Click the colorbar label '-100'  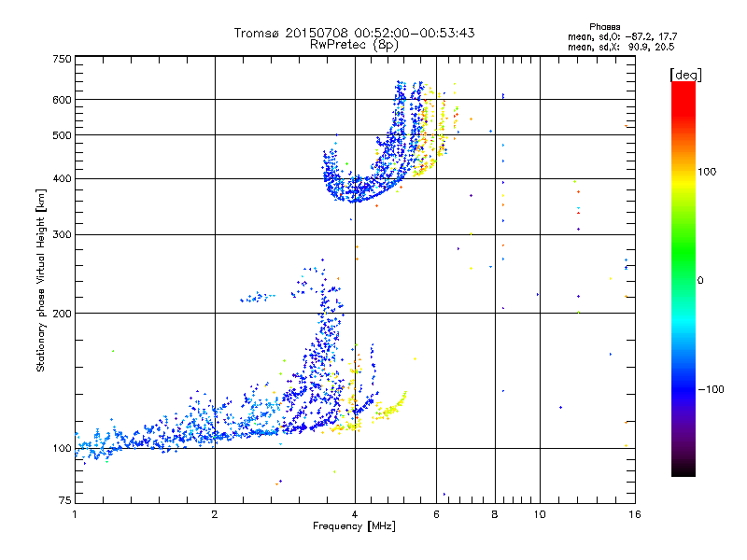[x=712, y=389]
